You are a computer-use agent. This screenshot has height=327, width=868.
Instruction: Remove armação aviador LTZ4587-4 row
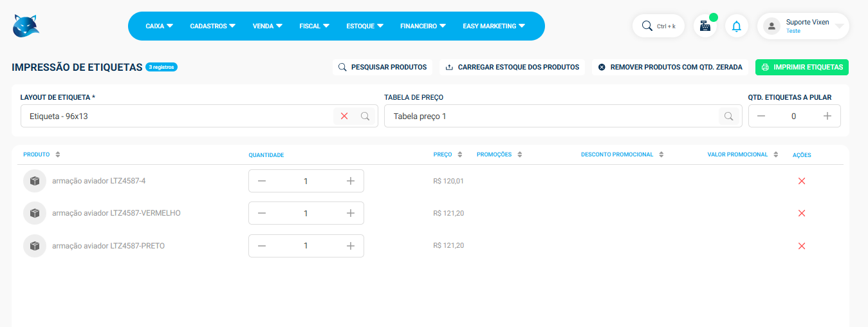tap(802, 181)
